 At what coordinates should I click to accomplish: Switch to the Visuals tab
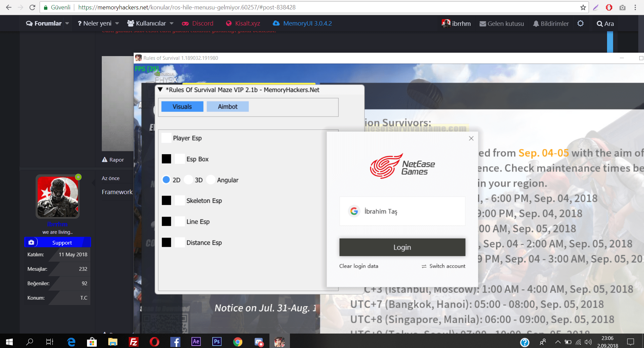[x=182, y=106]
